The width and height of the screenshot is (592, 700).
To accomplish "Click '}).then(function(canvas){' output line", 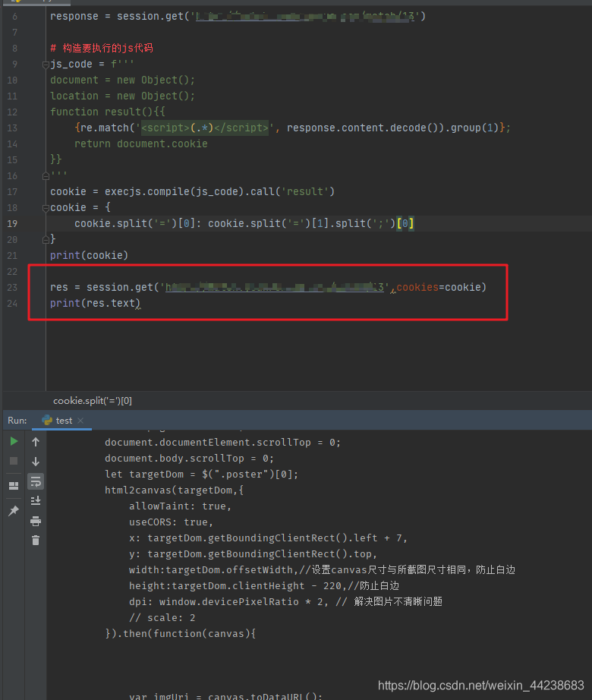I will (180, 633).
